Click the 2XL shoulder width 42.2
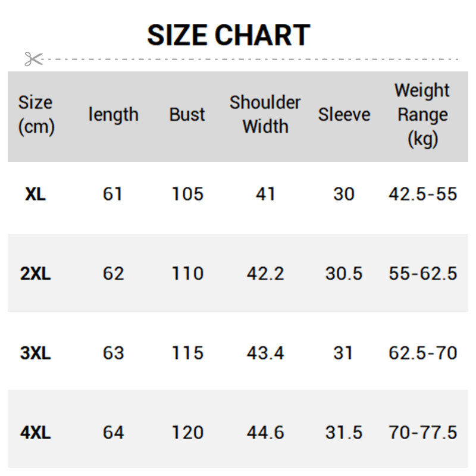Image resolution: width=476 pixels, height=476 pixels. click(265, 274)
